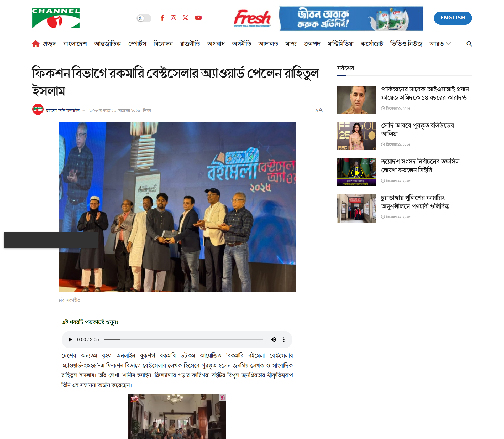This screenshot has height=439, width=504.
Task: Open the Facebook icon link
Action: 162,18
